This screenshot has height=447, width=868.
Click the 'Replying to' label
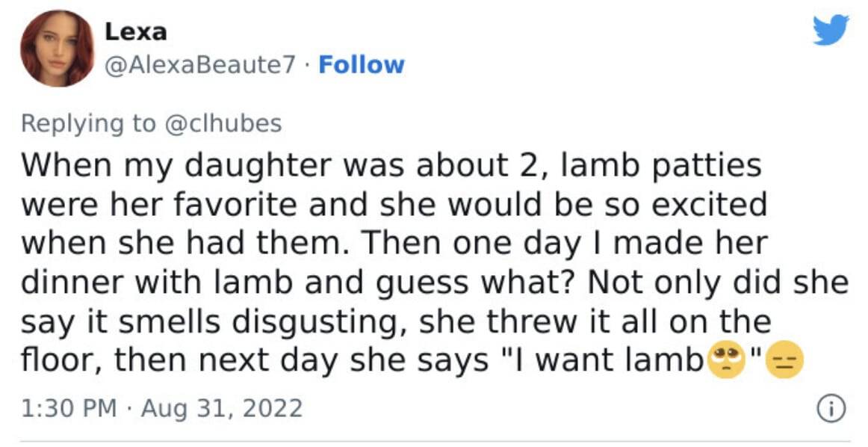click(x=89, y=123)
